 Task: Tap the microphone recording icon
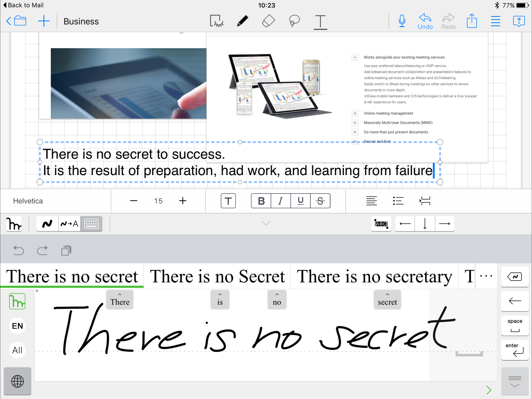click(402, 21)
